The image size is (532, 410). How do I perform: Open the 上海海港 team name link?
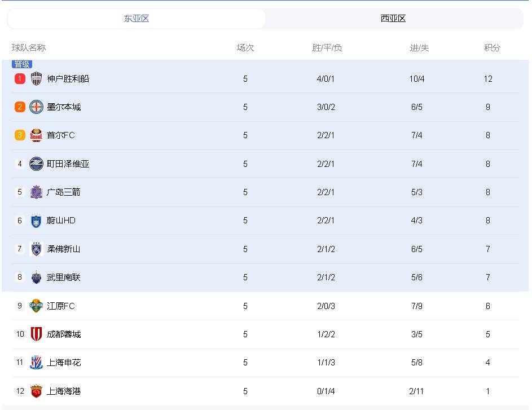pos(64,391)
